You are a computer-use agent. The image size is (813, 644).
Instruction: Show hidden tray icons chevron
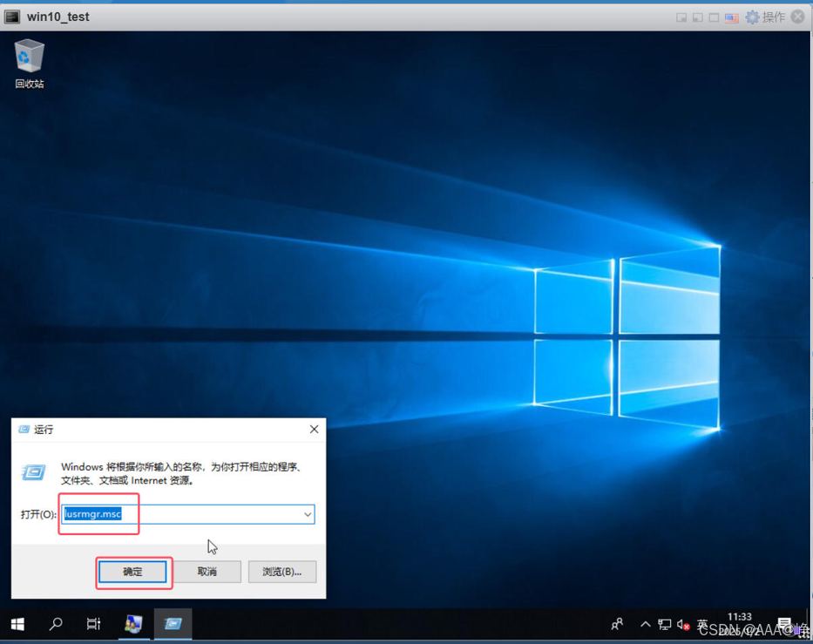646,624
